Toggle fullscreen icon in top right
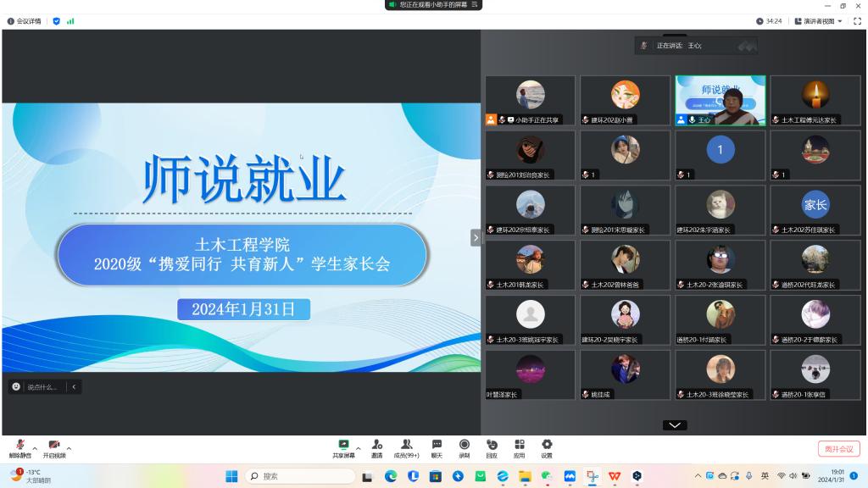This screenshot has height=488, width=868. tap(856, 21)
